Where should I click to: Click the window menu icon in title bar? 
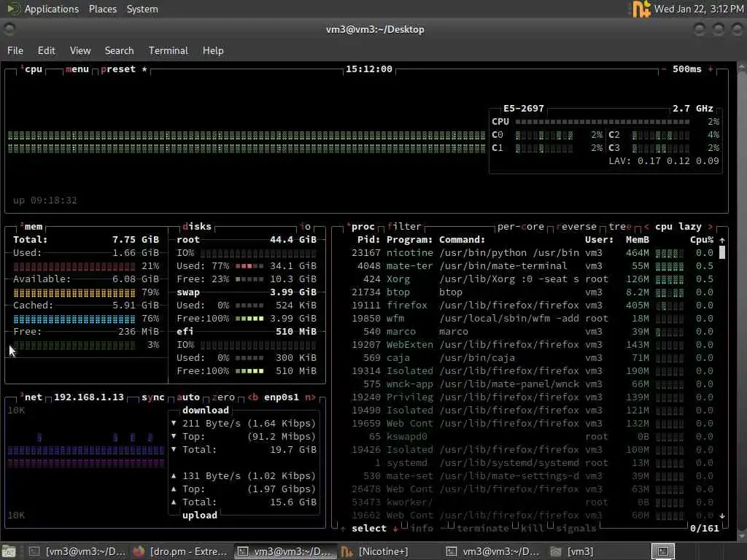coord(9,29)
